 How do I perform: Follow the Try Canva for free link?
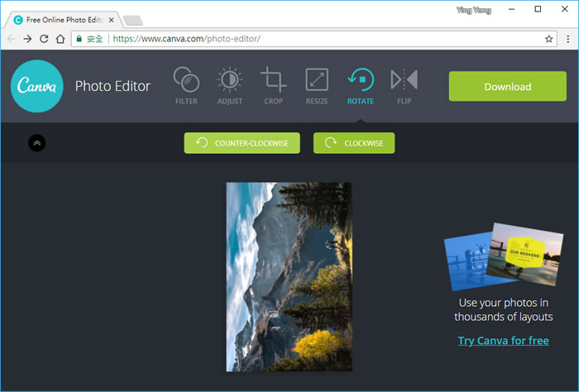coord(503,341)
